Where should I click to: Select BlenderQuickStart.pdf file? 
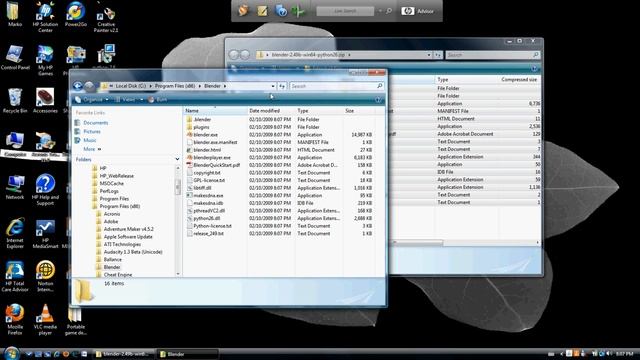[216, 165]
